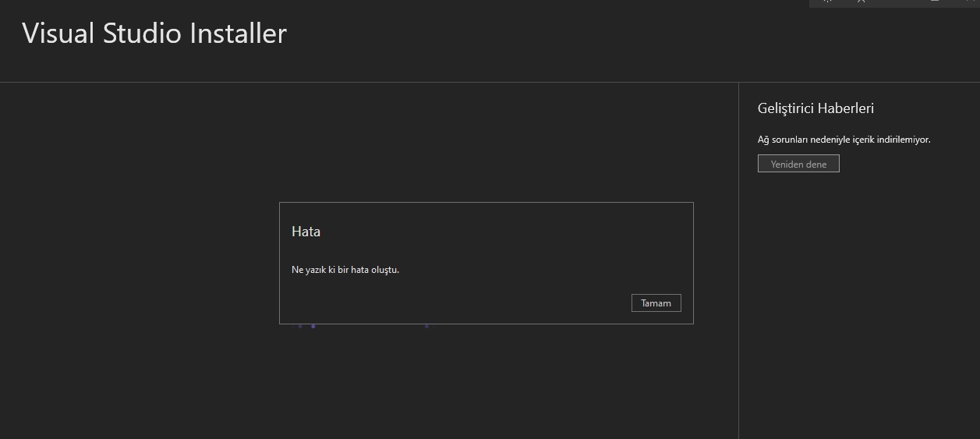The height and width of the screenshot is (439, 980).
Task: Click the Tamam button in the Hata dialog
Action: pos(656,303)
